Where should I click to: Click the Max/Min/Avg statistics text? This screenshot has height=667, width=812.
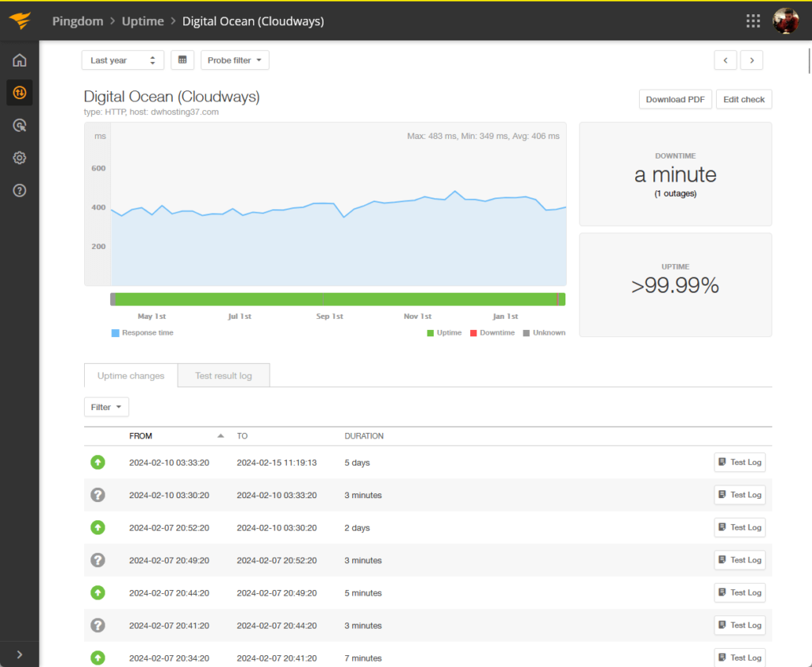click(483, 136)
